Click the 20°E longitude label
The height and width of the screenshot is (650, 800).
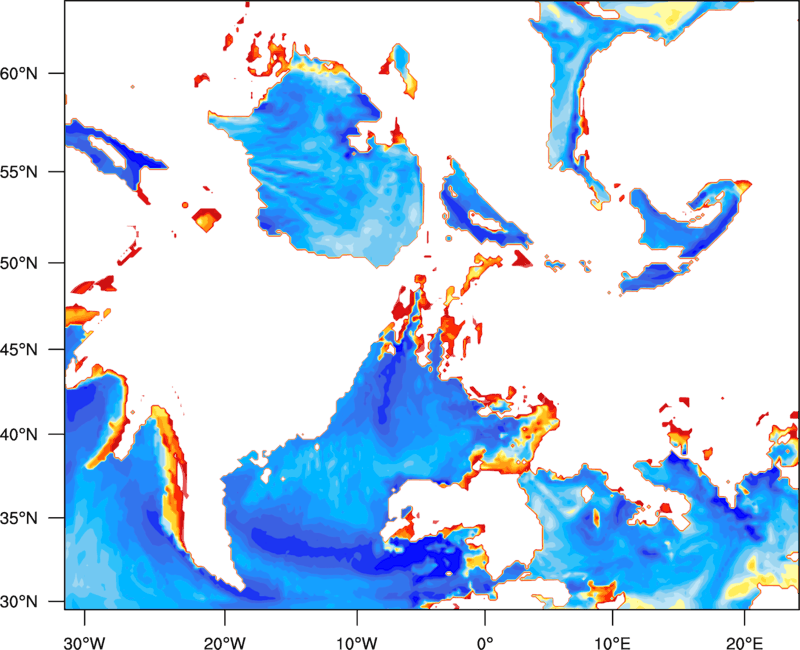pos(744,643)
